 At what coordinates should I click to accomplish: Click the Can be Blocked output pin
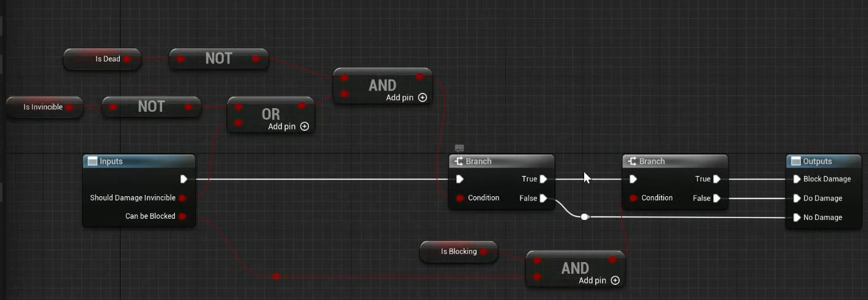tap(183, 216)
